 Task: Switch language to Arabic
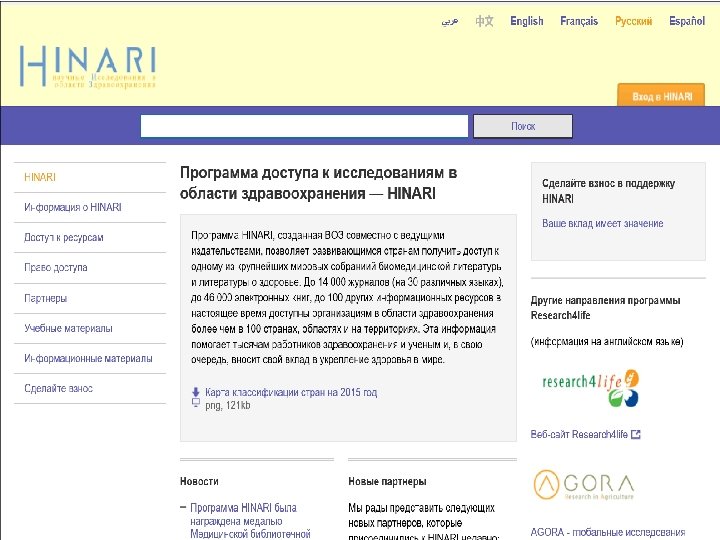point(450,21)
